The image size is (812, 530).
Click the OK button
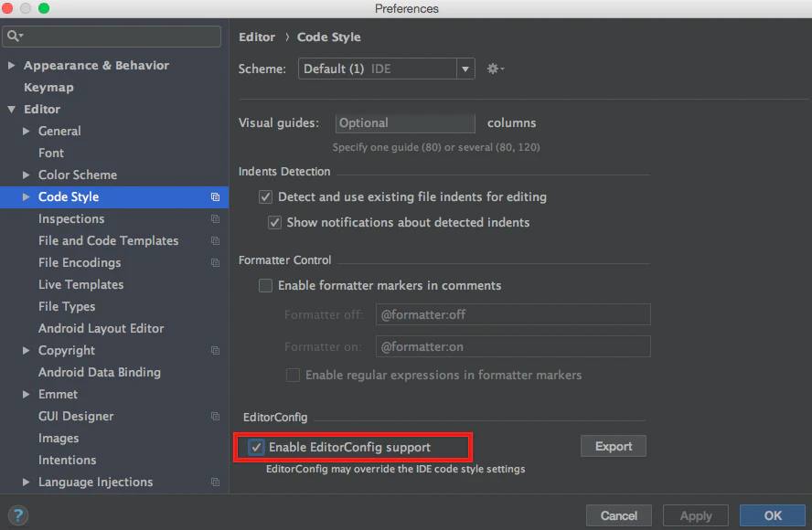click(772, 515)
